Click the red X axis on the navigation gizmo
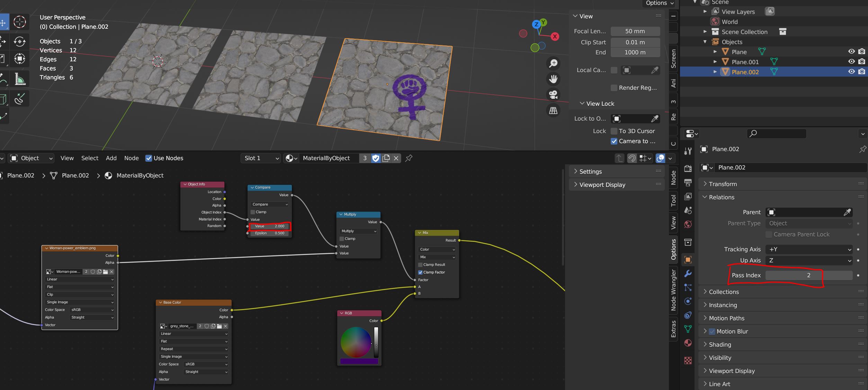This screenshot has width=868, height=390. (x=555, y=36)
